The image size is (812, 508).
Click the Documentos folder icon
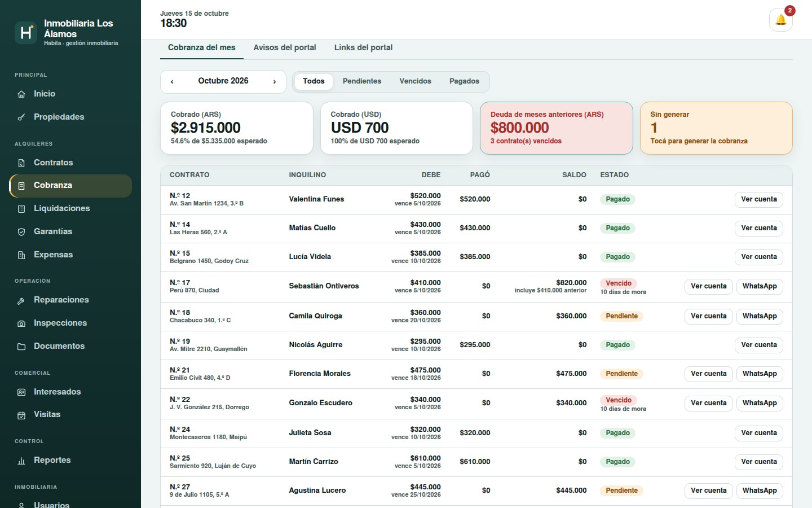click(21, 347)
